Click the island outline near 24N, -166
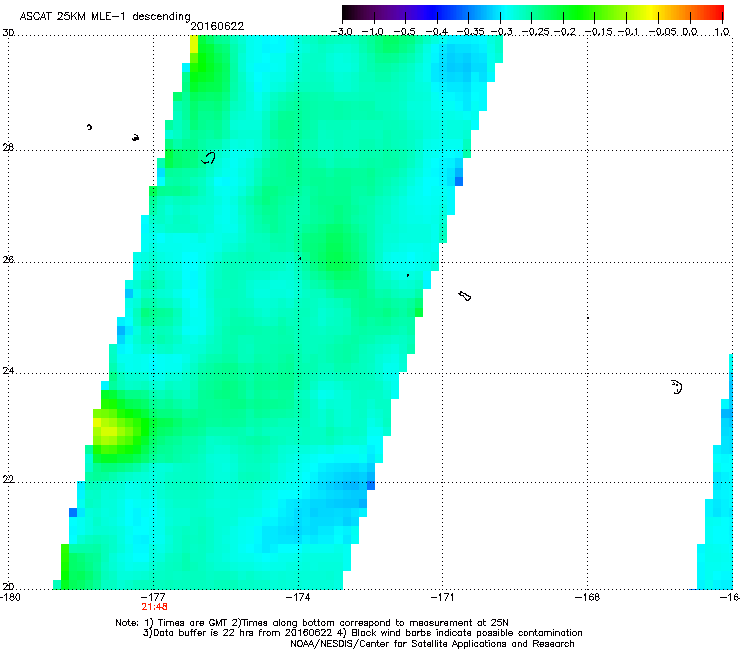Viewport: 740px width, 650px height. 677,387
